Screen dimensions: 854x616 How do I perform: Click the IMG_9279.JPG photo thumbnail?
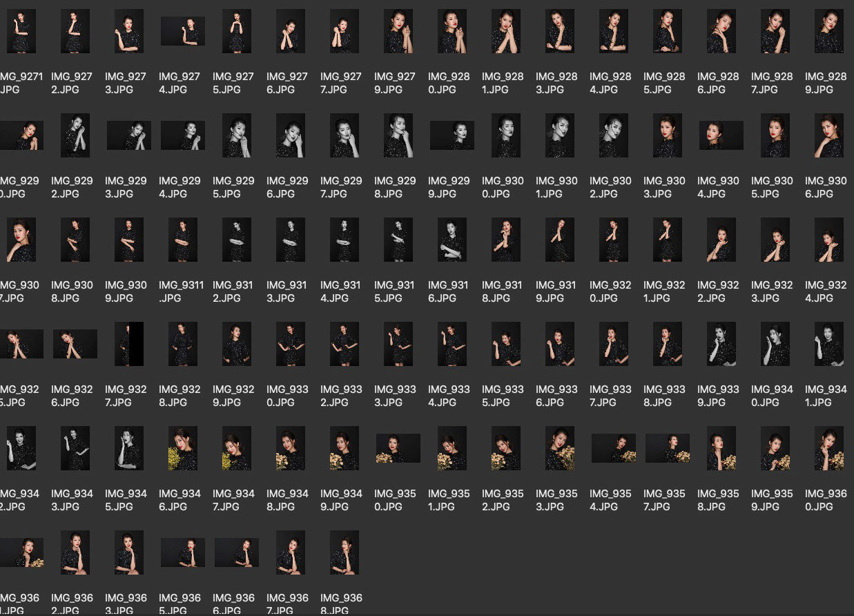click(398, 31)
